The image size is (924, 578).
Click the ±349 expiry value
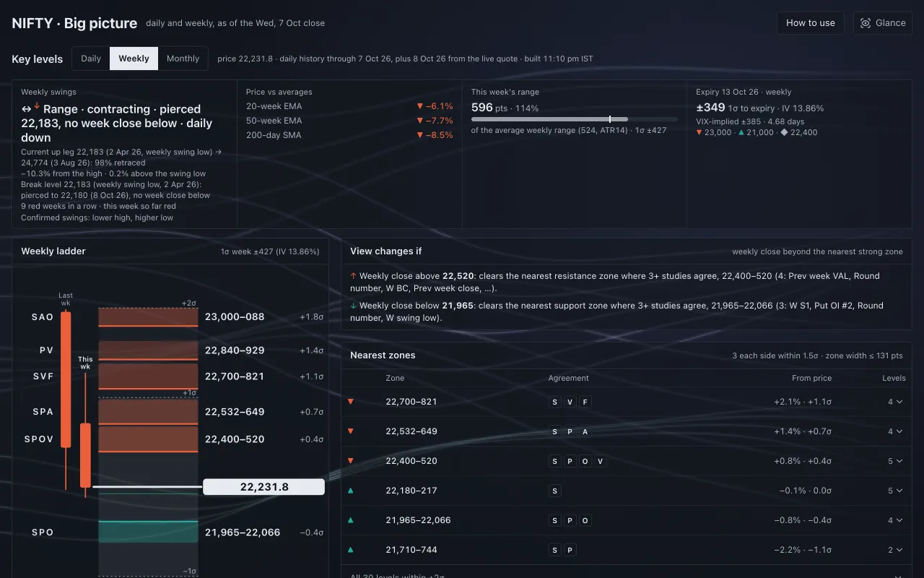tap(711, 108)
